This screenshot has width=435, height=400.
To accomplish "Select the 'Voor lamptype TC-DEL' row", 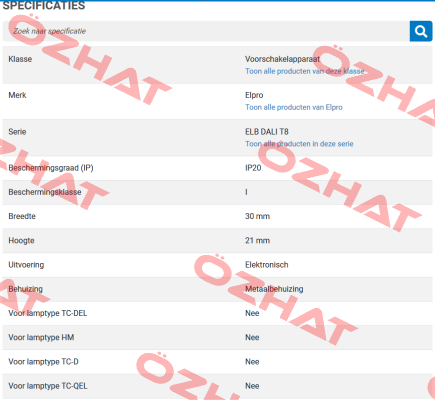I will point(217,314).
